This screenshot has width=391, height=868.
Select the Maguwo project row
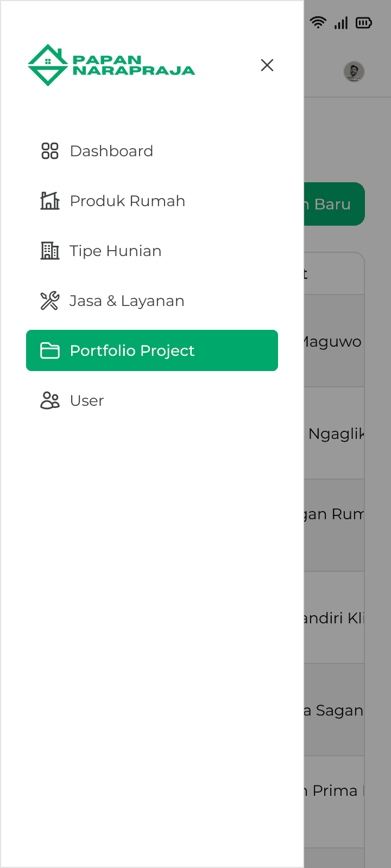333,341
